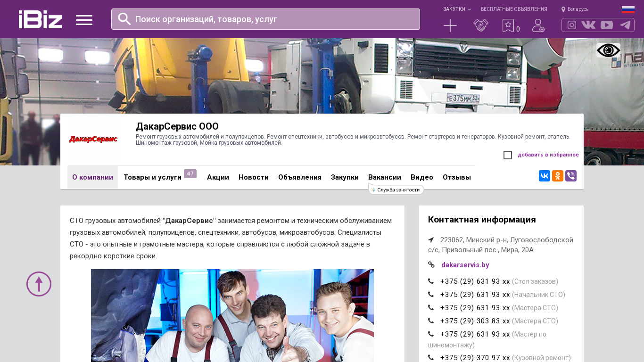Click the plus add icon
644x362 pixels.
[450, 25]
